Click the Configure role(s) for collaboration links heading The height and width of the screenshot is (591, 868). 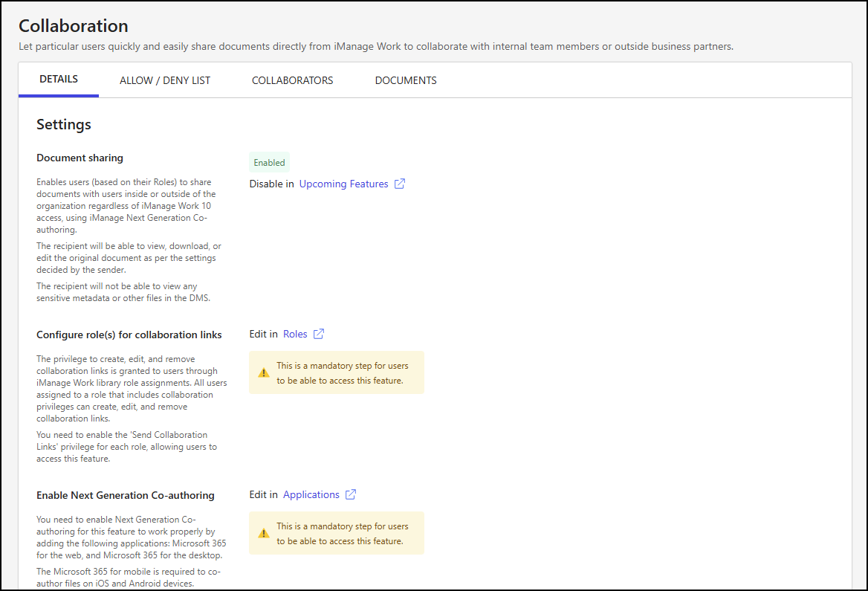pos(129,335)
